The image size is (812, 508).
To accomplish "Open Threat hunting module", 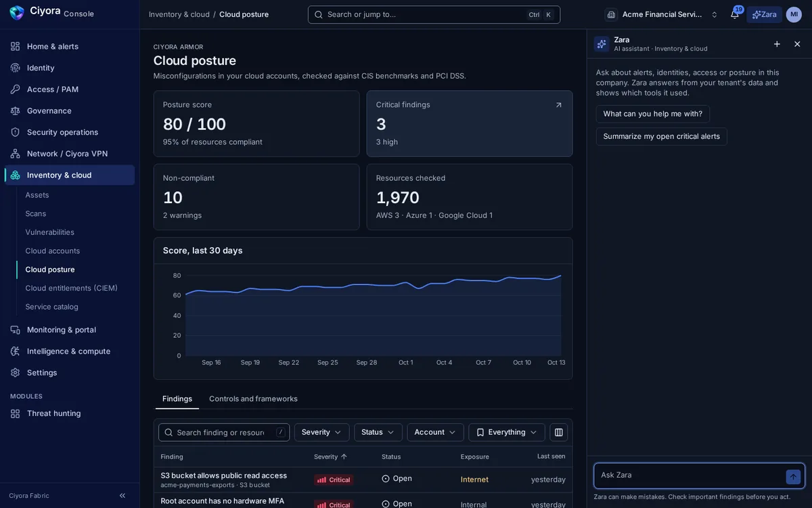I will [70, 413].
